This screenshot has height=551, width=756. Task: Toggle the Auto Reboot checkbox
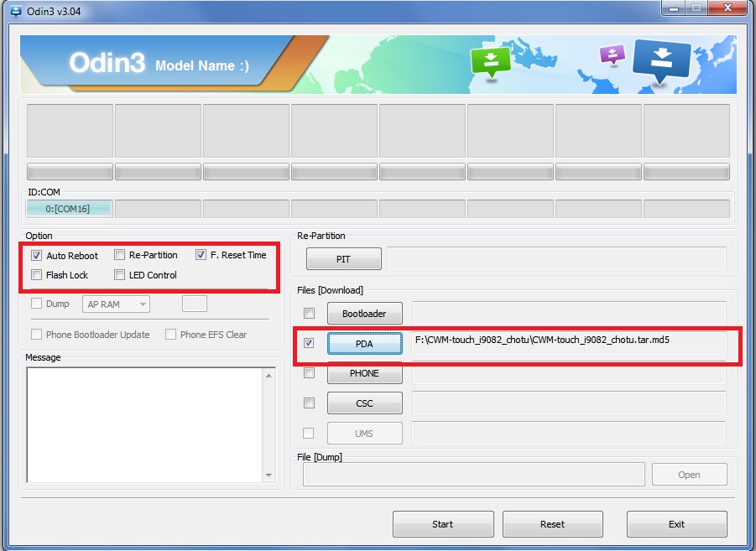(37, 256)
